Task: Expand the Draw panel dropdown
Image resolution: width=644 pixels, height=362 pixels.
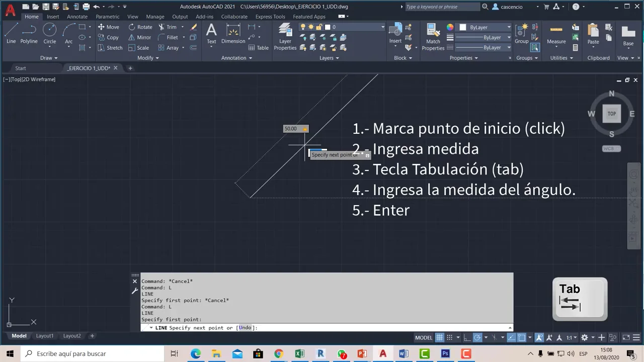Action: pyautogui.click(x=49, y=58)
